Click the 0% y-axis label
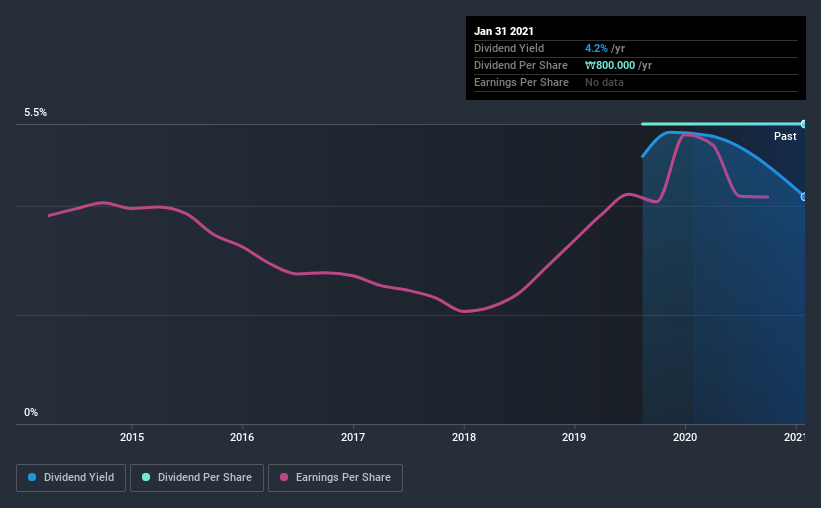Viewport: 821px width, 508px height. coord(31,412)
